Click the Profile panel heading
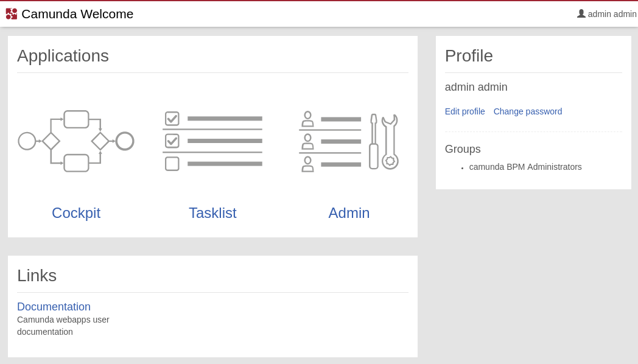Viewport: 638px width, 364px height. 469,56
